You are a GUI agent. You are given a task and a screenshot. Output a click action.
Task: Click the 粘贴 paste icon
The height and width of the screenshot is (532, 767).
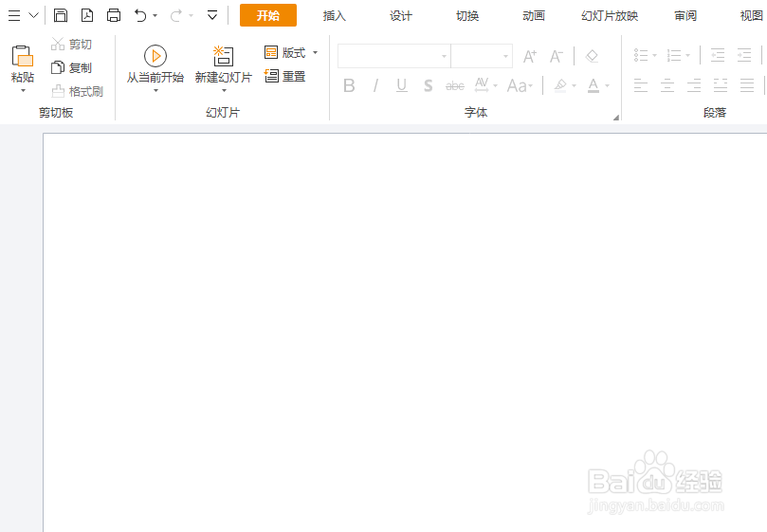23,56
